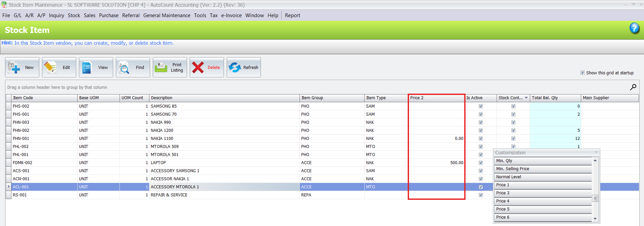Open grid search magnifier icon
The height and width of the screenshot is (226, 644).
633,87
